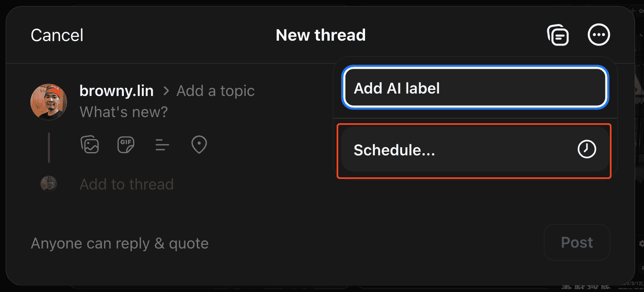Viewport: 644px width, 292px height.
Task: Click the browny.lin profile picture
Action: coord(49,102)
